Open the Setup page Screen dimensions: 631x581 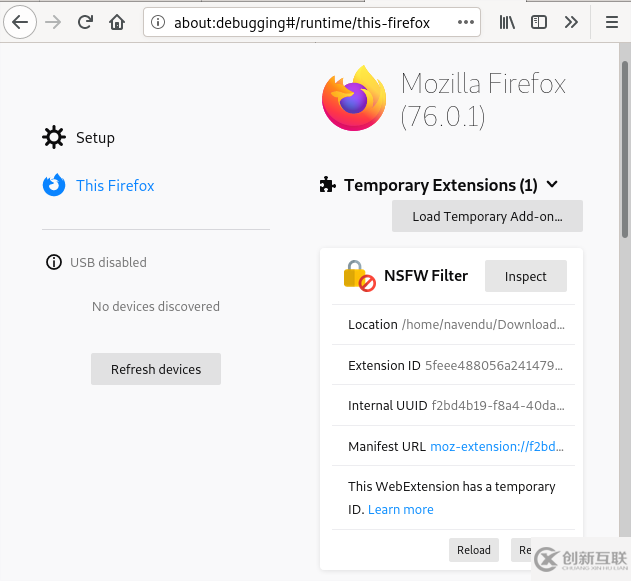tap(95, 138)
